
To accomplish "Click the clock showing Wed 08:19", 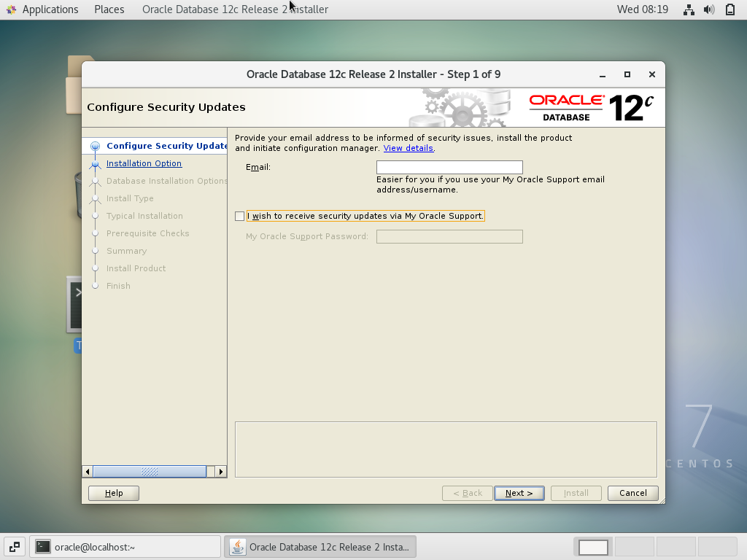I will point(642,9).
